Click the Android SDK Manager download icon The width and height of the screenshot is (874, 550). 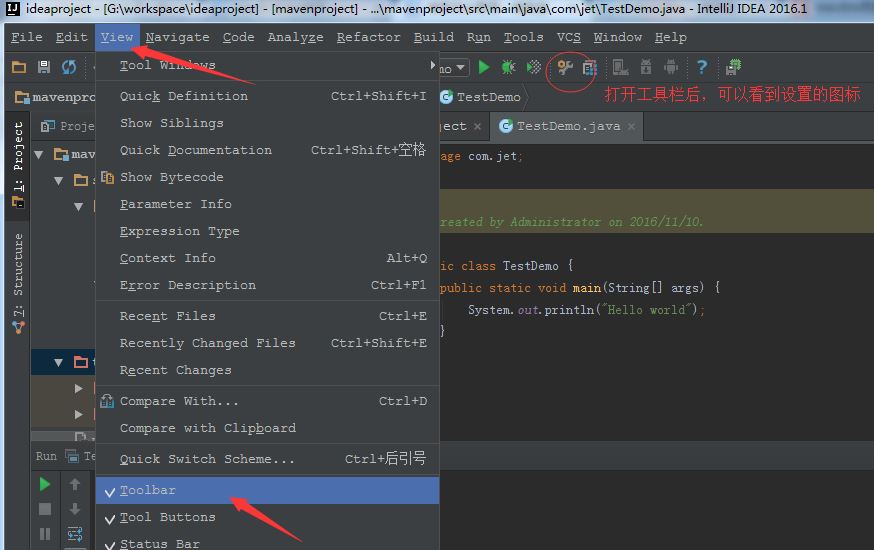coord(645,67)
